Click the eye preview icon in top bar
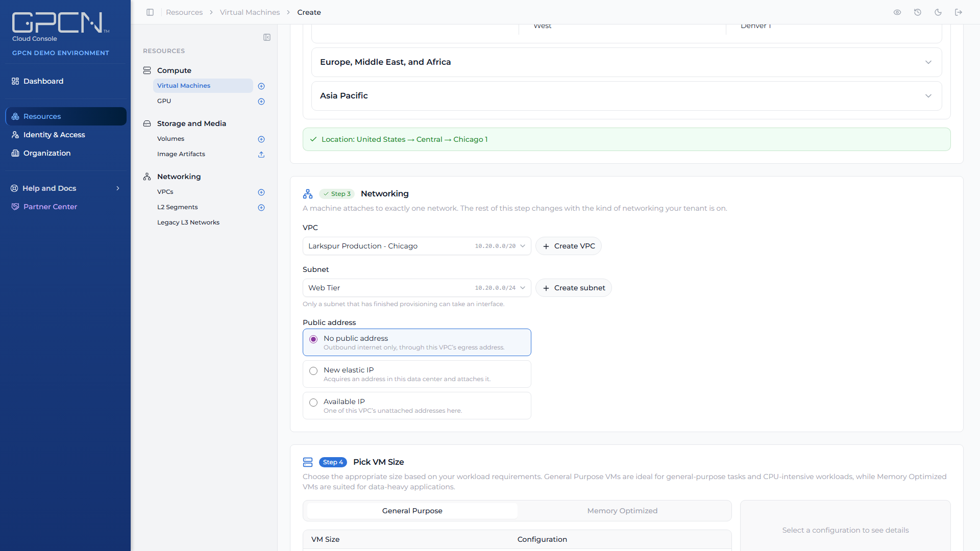The height and width of the screenshot is (551, 980). (897, 12)
